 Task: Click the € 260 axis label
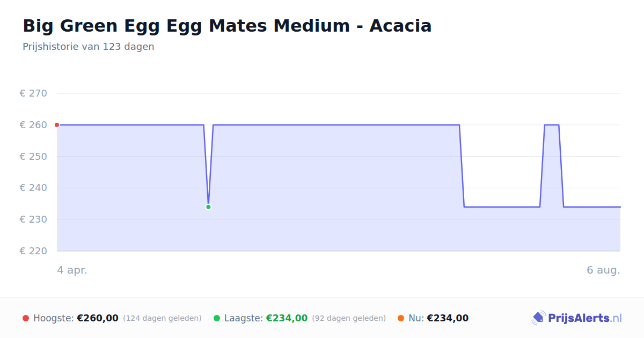tap(33, 125)
